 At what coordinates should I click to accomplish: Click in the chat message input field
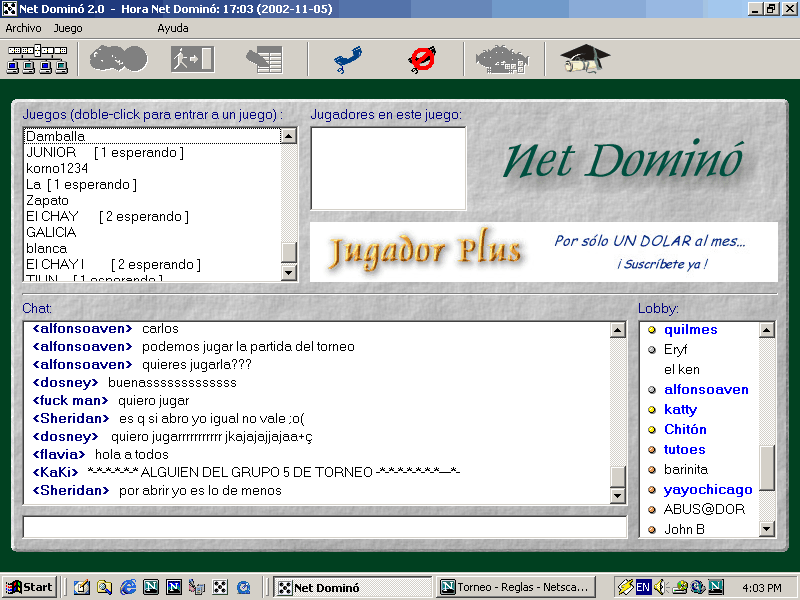tap(324, 527)
